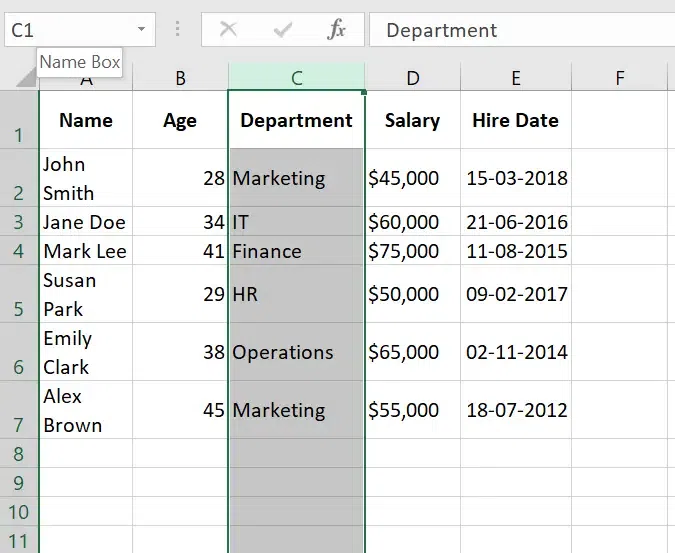Click the Enter checkmark icon in formula bar

pyautogui.click(x=283, y=30)
